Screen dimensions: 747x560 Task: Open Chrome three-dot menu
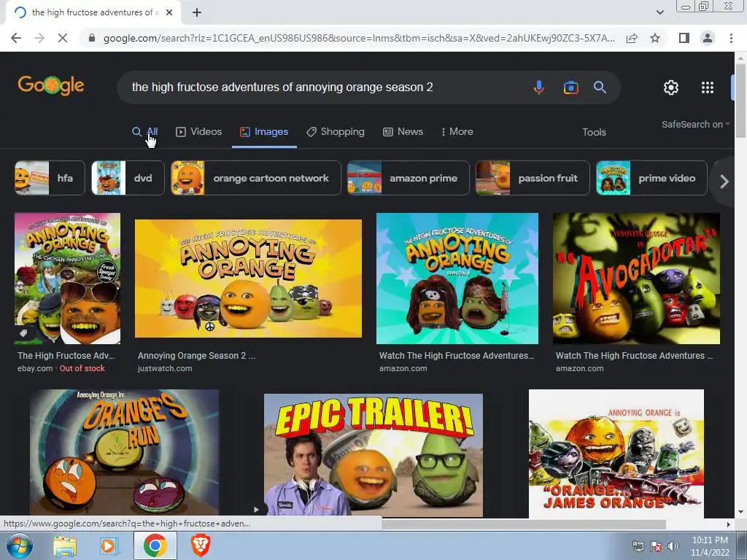tap(731, 38)
